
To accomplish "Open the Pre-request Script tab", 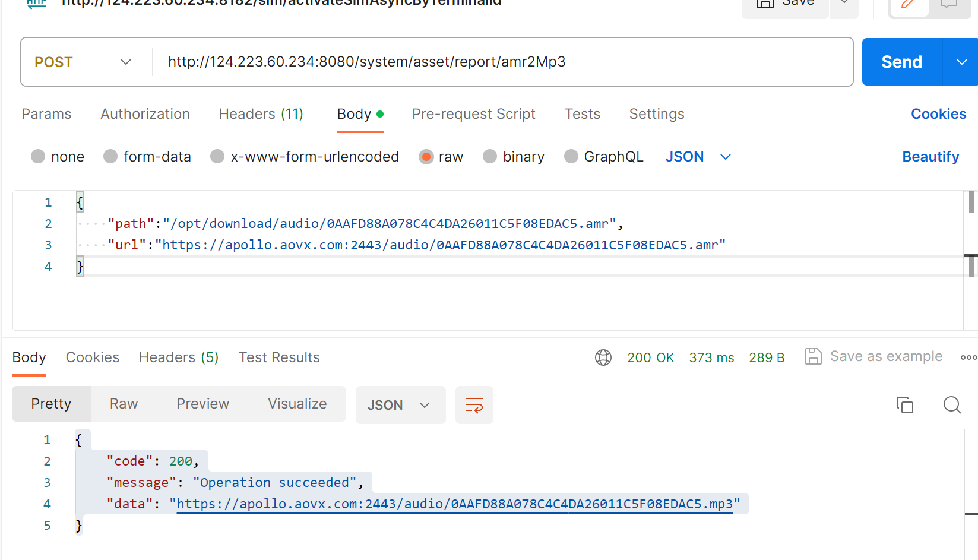I will (473, 114).
